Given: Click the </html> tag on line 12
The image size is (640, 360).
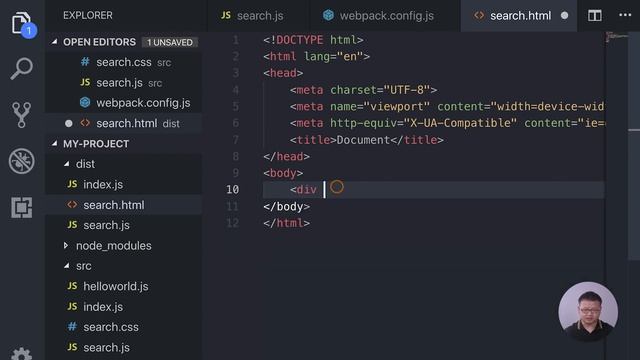Looking at the screenshot, I should coord(287,223).
